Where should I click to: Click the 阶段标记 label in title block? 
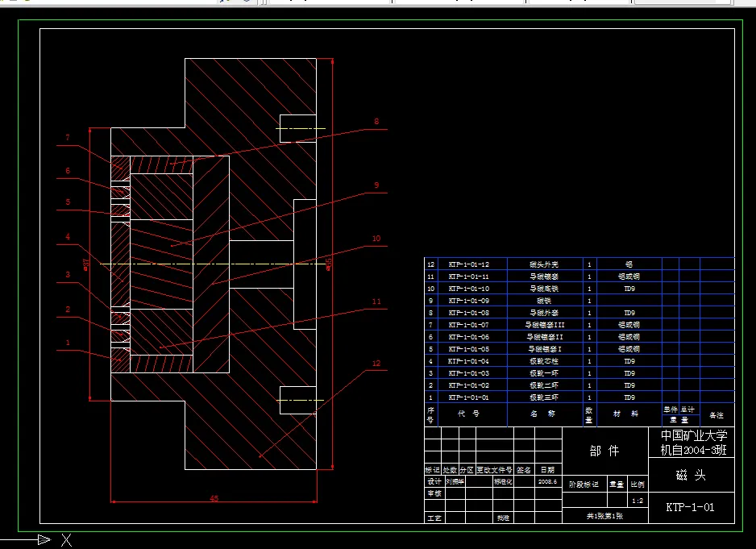[584, 485]
